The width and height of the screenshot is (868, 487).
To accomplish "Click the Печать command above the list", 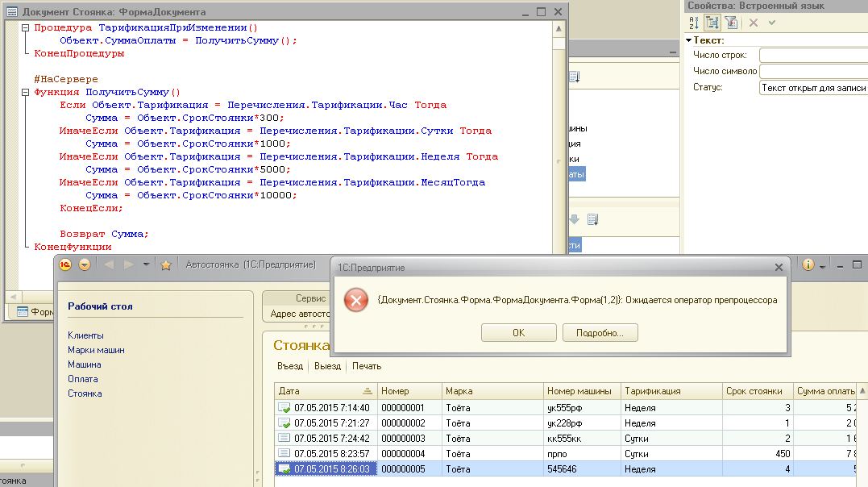I will tap(367, 366).
